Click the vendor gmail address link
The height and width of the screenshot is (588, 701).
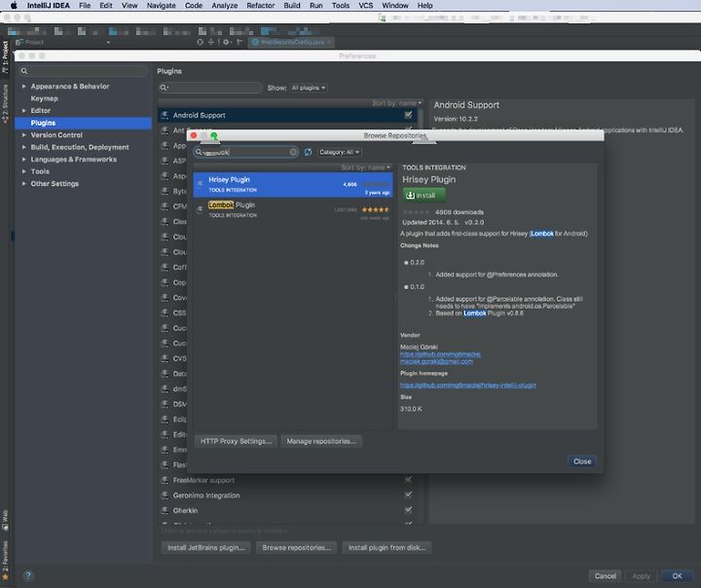(x=436, y=361)
